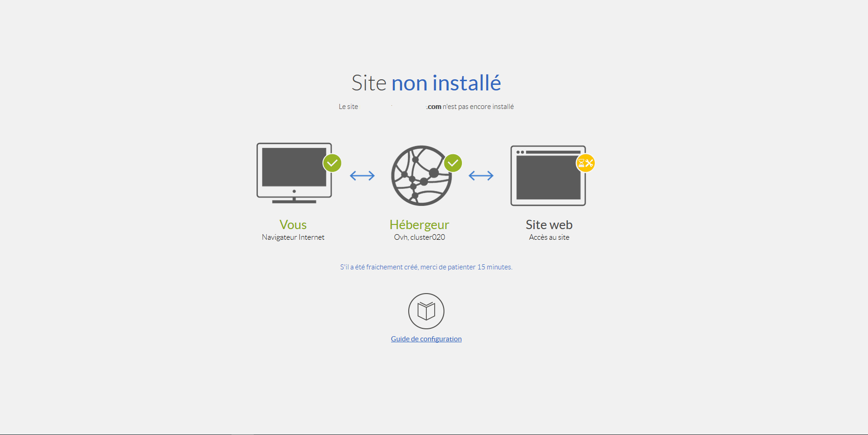This screenshot has width=868, height=435.
Task: Click the Accès au site caption
Action: click(x=549, y=237)
